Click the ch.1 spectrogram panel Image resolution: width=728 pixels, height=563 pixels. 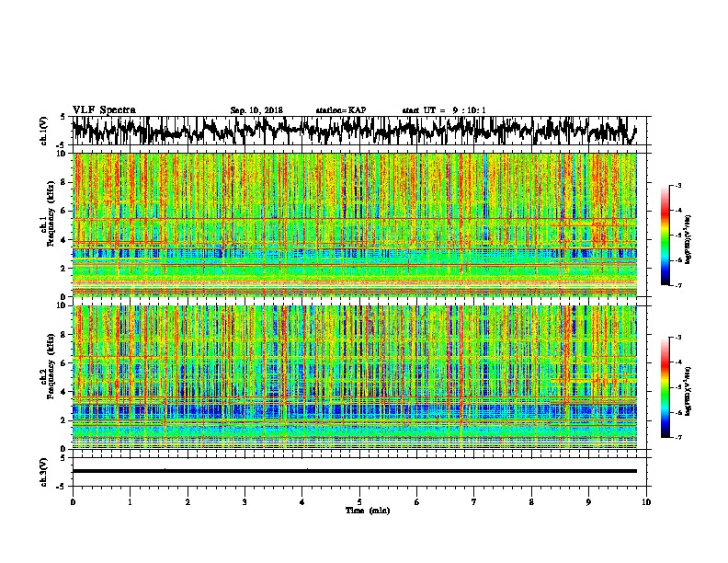click(354, 224)
